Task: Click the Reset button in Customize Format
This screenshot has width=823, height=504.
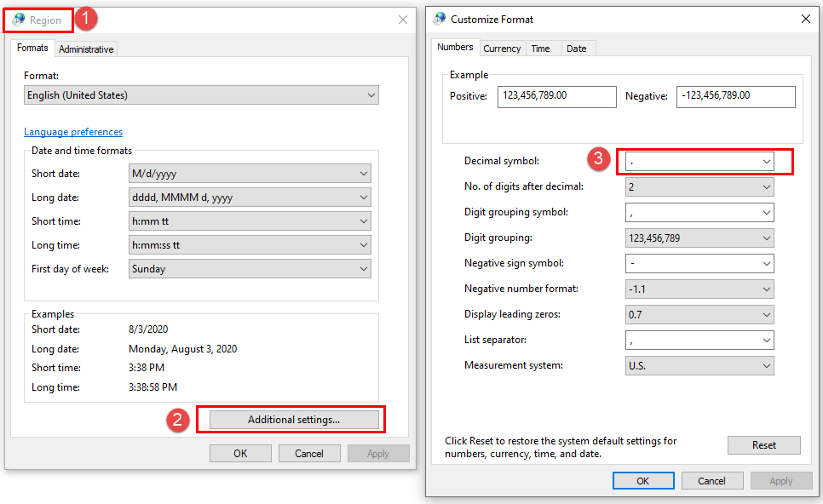Action: pos(763,444)
